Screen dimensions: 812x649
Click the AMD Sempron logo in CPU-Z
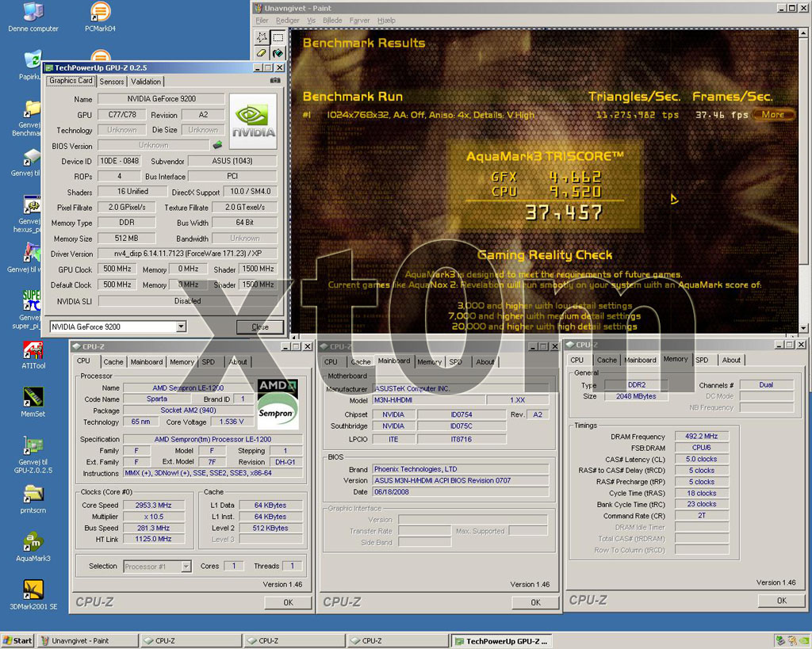[278, 404]
